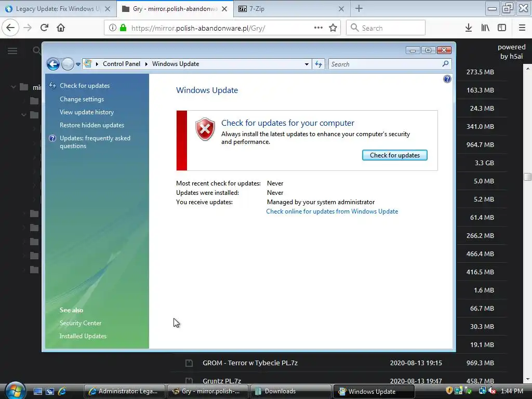Click the h5ai page sidebar hamburger icon
Image resolution: width=532 pixels, height=399 pixels.
(12, 51)
